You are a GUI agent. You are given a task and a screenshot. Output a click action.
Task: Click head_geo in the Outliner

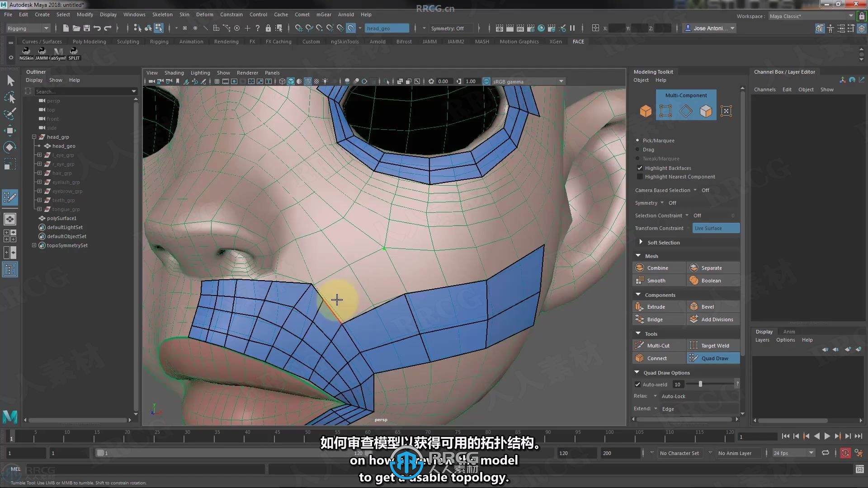point(64,146)
